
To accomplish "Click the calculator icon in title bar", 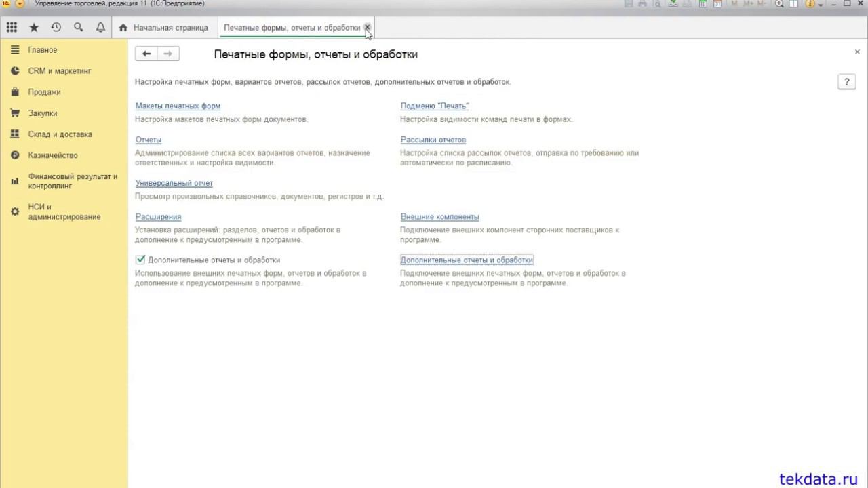I will [x=703, y=4].
